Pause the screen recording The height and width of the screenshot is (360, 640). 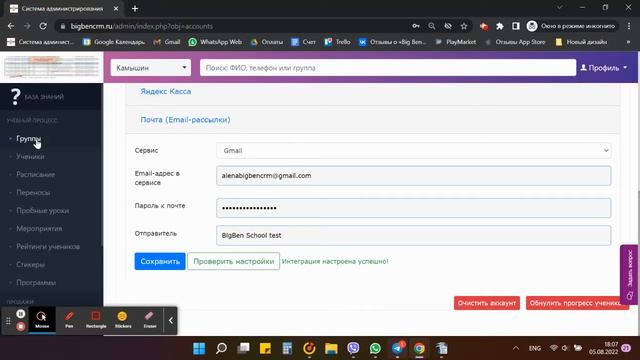pos(21,314)
